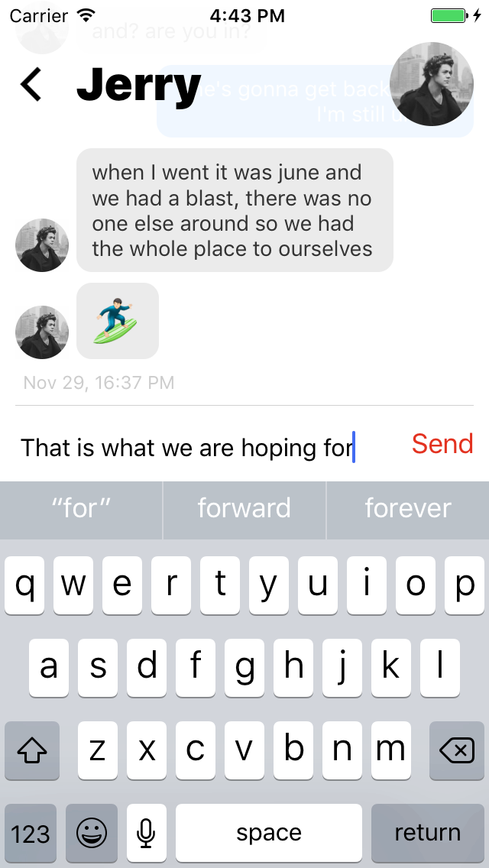
Task: Tap the avatar beside the june message
Action: (x=42, y=245)
